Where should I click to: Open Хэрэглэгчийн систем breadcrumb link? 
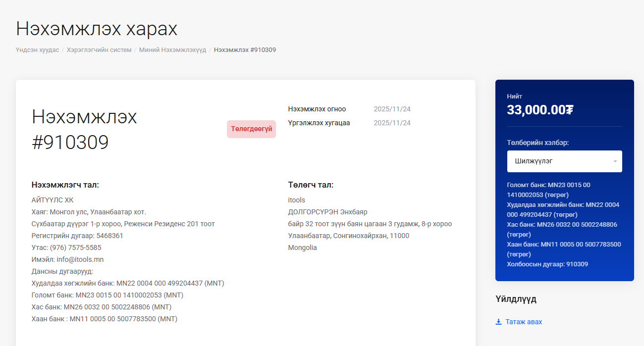click(99, 50)
